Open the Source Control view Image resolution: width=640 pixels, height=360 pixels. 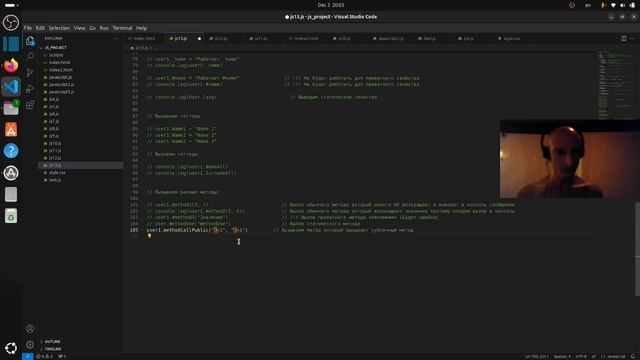click(x=30, y=73)
